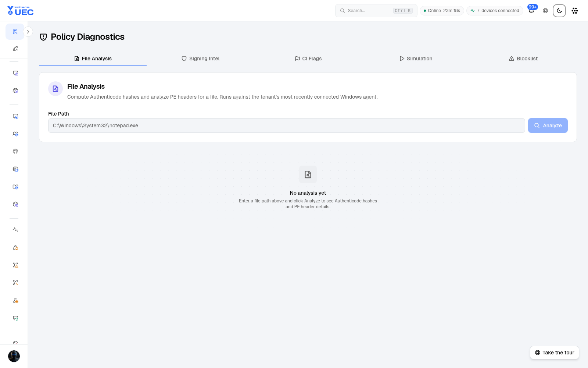The height and width of the screenshot is (368, 588).
Task: Click the cube-with-shield sidebar icon
Action: 15,204
